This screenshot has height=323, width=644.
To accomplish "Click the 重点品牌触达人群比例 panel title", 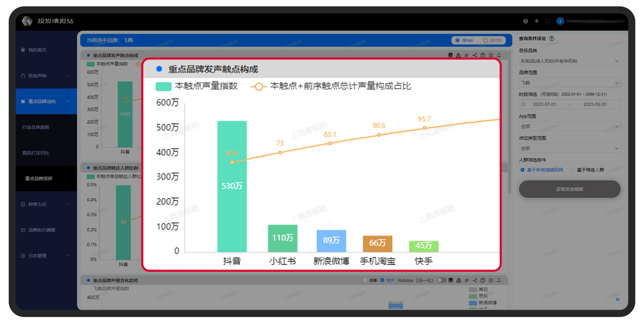I will 115,168.
